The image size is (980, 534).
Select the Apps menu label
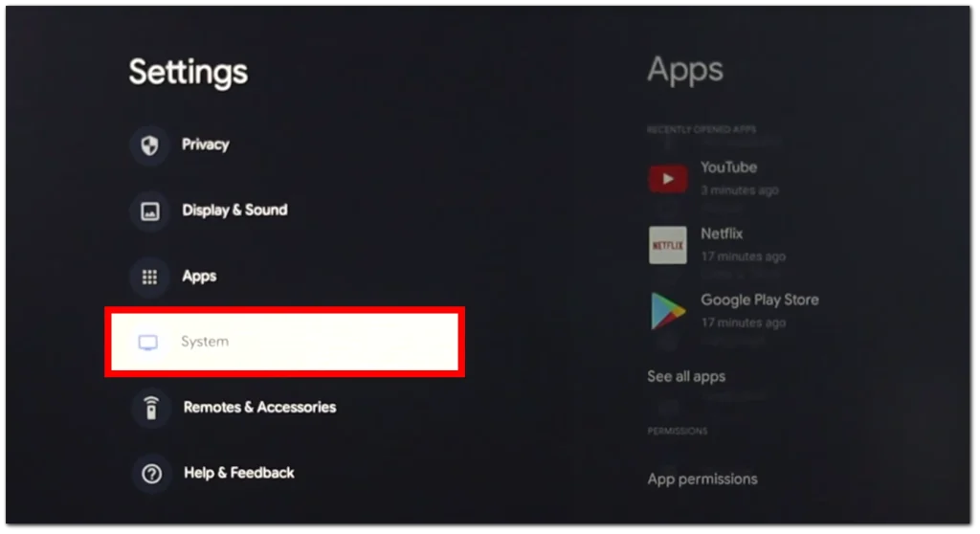coord(199,277)
